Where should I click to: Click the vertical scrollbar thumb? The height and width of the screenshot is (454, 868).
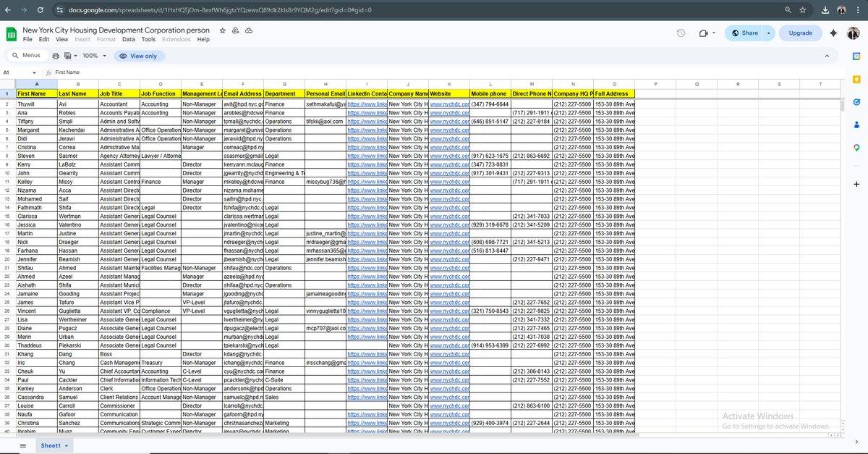tap(841, 106)
